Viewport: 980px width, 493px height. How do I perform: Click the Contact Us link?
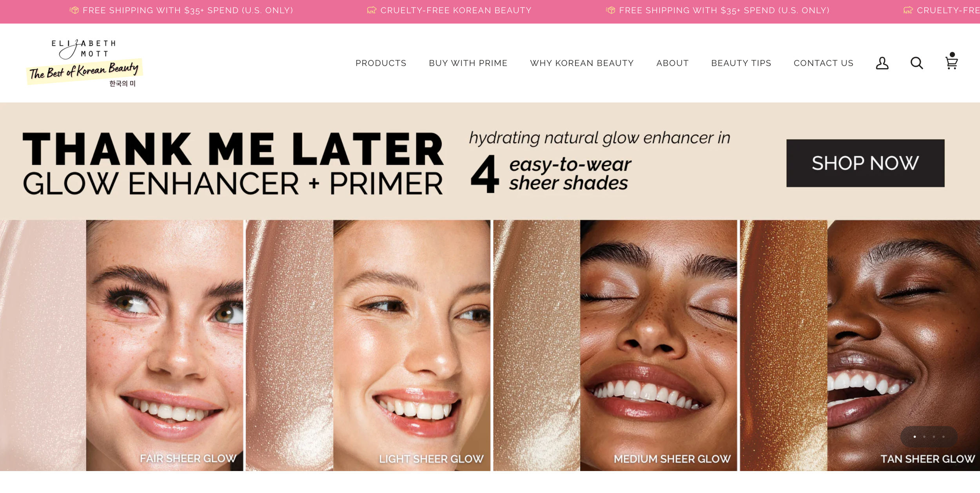[x=823, y=63]
